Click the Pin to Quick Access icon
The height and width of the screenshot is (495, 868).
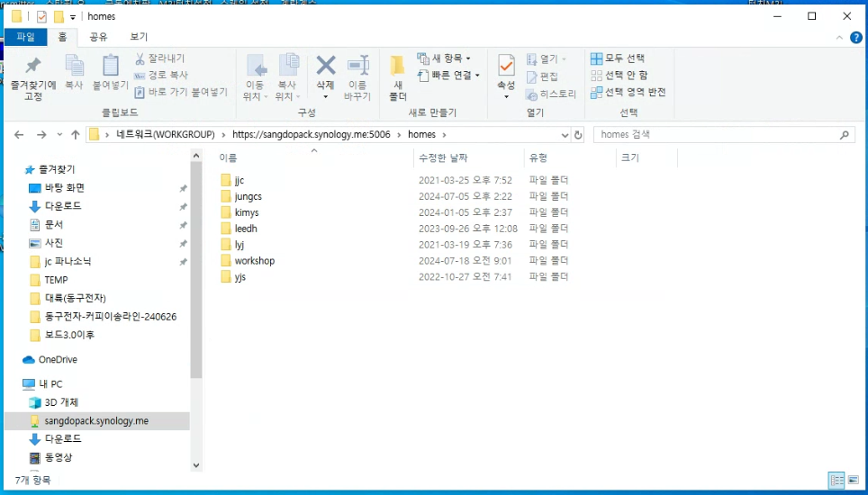pos(32,68)
